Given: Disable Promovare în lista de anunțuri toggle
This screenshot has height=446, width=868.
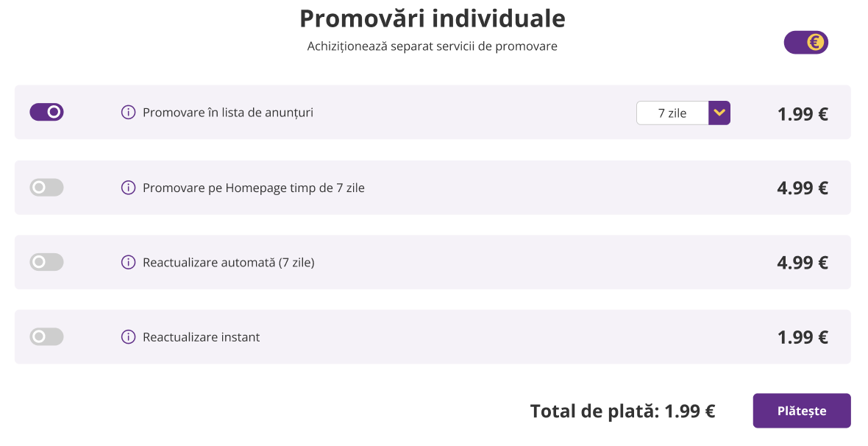Looking at the screenshot, I should [x=46, y=112].
